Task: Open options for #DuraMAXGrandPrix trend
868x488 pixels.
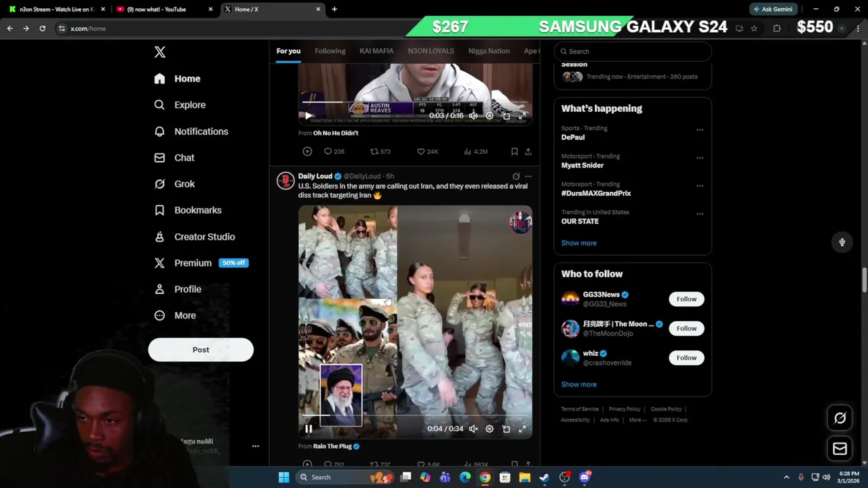Action: (700, 186)
